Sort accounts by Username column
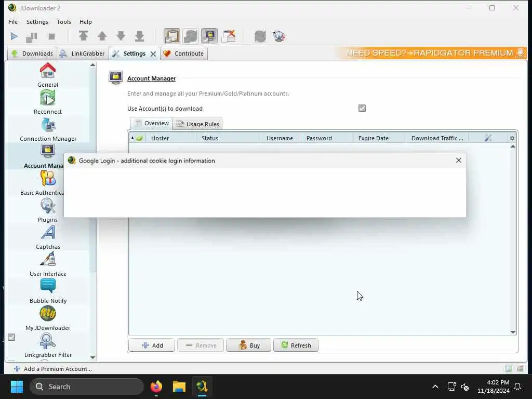 [x=281, y=138]
